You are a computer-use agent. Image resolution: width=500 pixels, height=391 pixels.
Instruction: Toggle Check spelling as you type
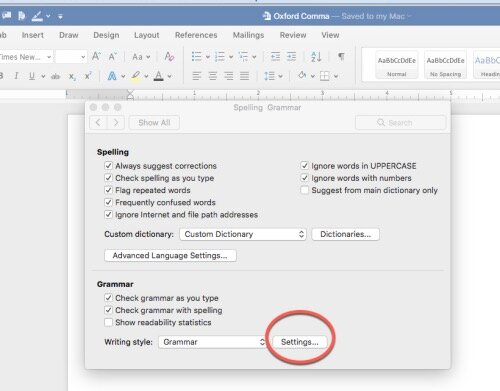tap(108, 178)
